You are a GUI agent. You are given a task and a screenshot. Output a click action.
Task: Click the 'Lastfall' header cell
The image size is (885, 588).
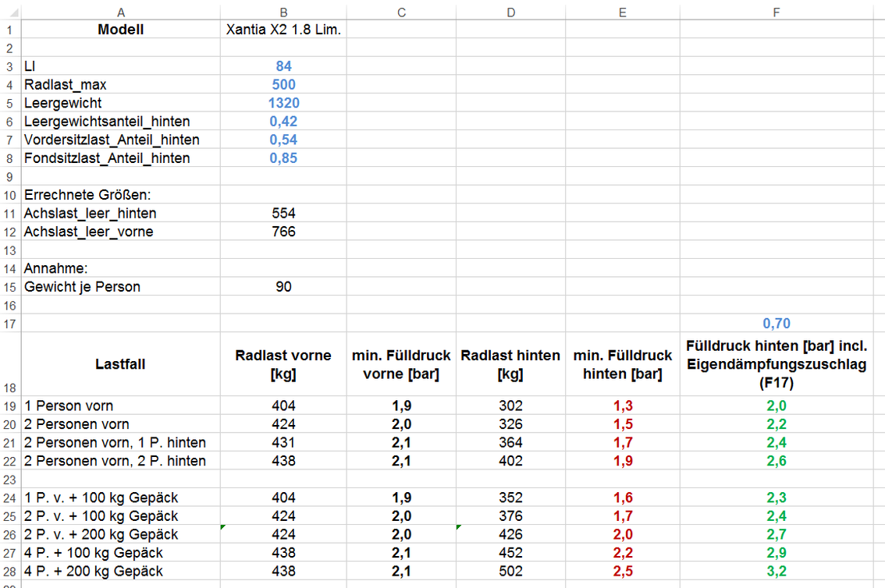click(x=121, y=364)
